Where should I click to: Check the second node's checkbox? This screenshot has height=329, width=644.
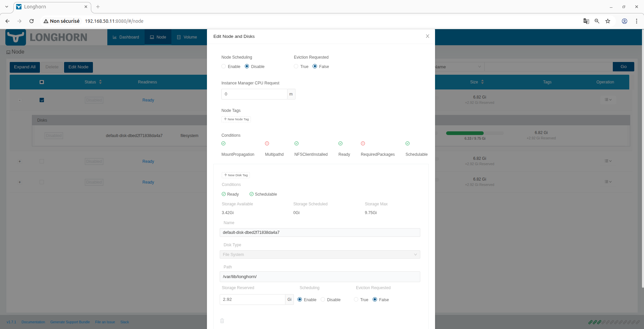tap(42, 161)
